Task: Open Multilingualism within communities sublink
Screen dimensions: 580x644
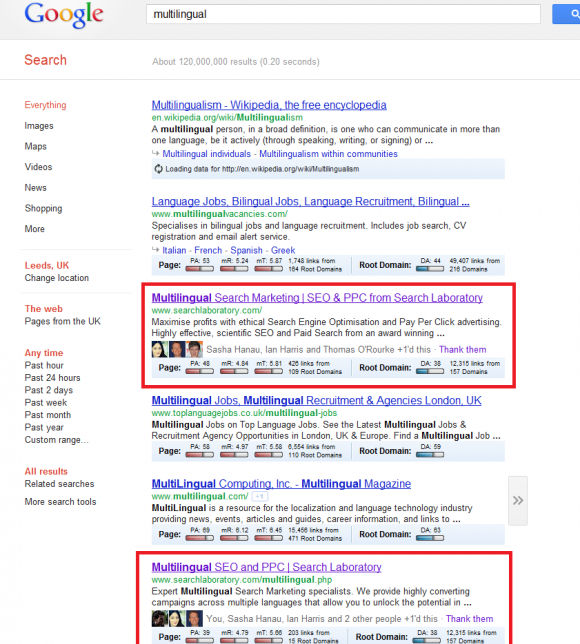Action: (329, 154)
